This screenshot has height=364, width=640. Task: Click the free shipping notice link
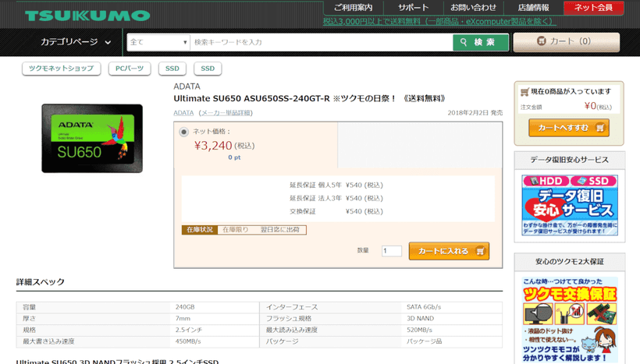(x=439, y=21)
